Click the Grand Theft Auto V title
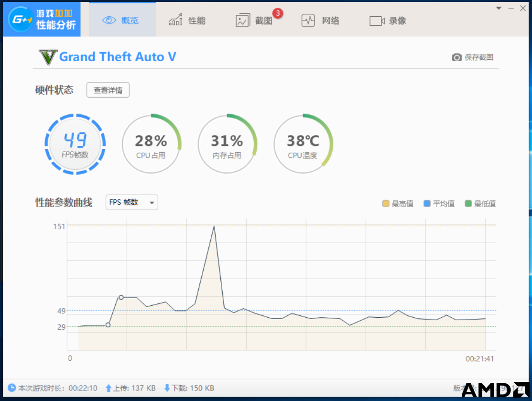This screenshot has width=532, height=401. (x=118, y=56)
